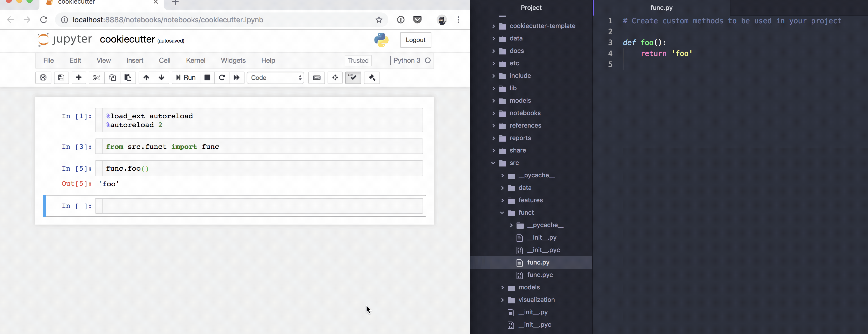Image resolution: width=868 pixels, height=334 pixels.
Task: Move selected cell up arrow
Action: pos(146,78)
